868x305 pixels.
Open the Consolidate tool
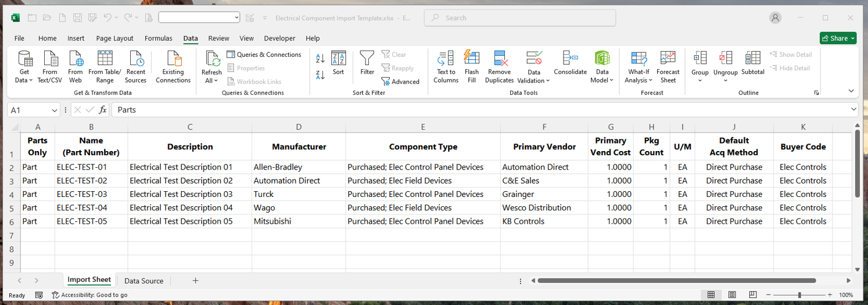point(570,59)
